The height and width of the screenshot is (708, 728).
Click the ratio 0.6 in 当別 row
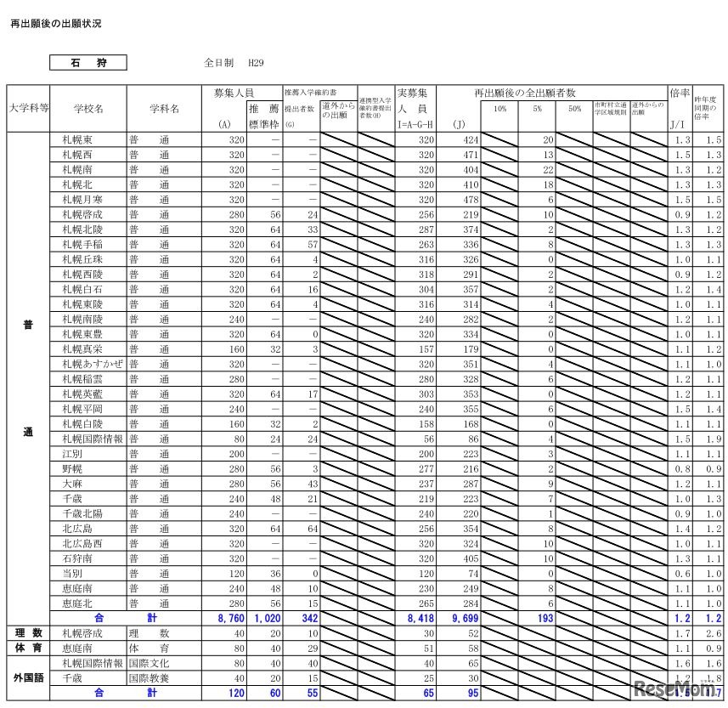(x=682, y=573)
